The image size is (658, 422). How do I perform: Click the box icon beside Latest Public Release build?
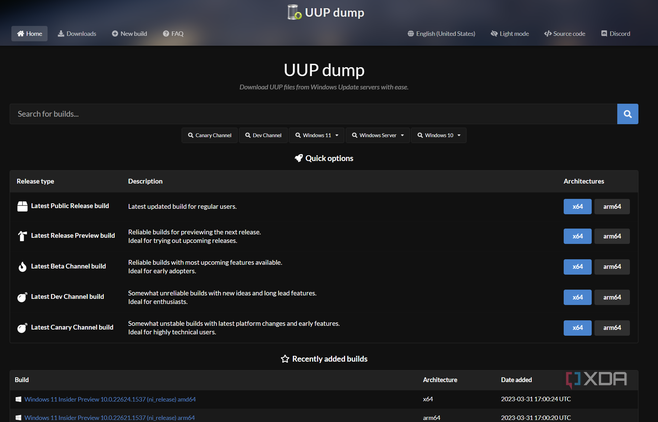click(x=22, y=206)
